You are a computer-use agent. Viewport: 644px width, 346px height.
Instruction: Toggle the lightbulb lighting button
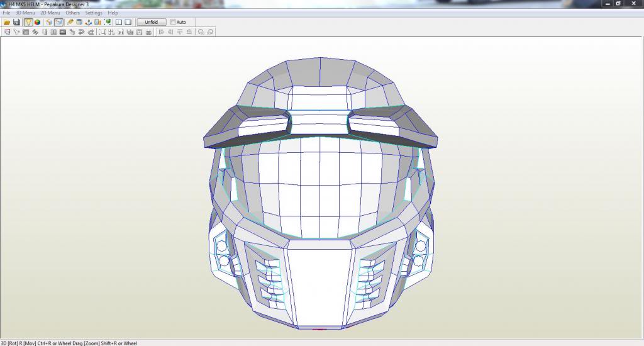(28, 22)
